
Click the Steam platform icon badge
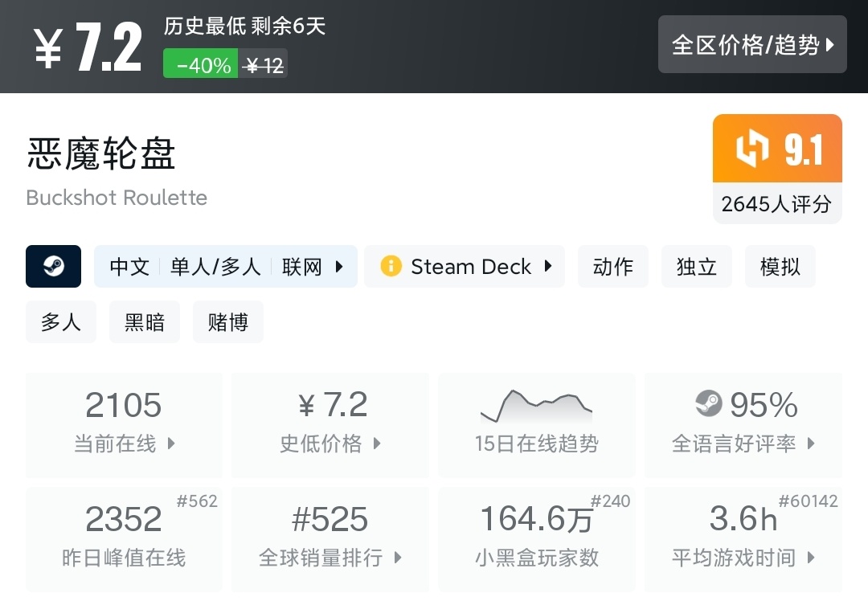pos(53,266)
